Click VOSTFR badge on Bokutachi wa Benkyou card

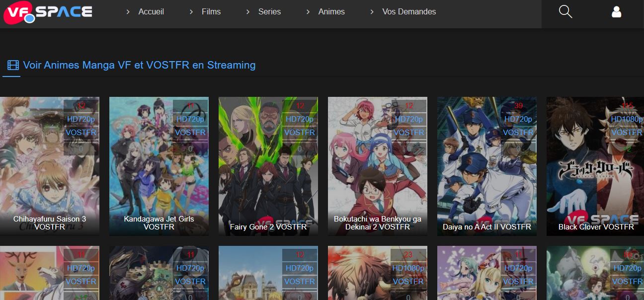coord(409,133)
